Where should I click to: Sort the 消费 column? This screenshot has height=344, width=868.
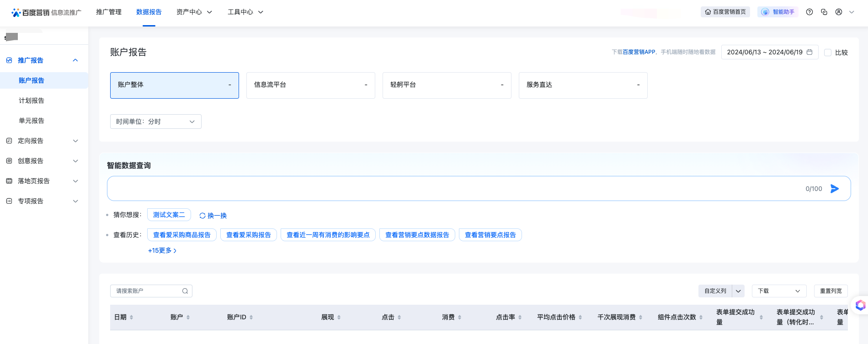coord(459,317)
